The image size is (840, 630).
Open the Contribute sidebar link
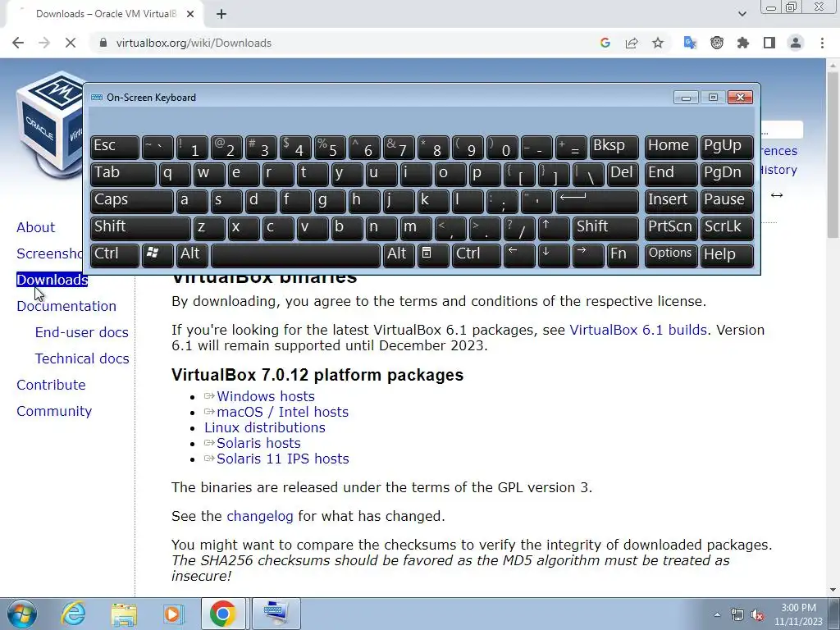point(51,386)
